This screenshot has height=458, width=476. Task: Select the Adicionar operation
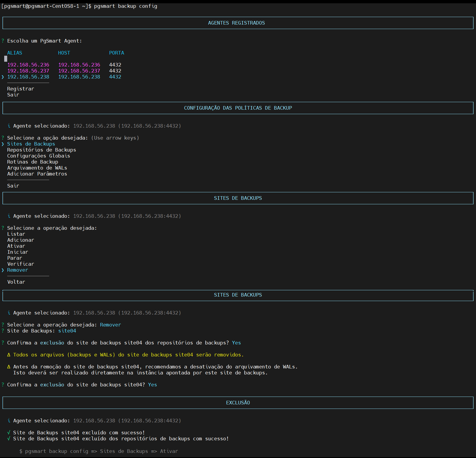21,240
